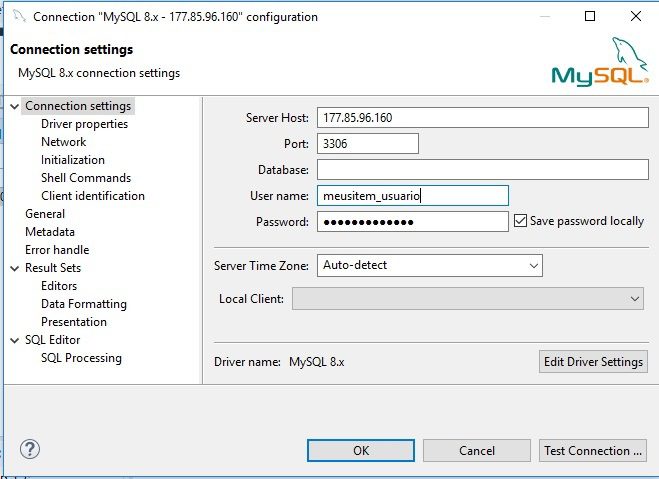Image resolution: width=659 pixels, height=479 pixels.
Task: Select Connection settings in the tree
Action: coord(78,106)
